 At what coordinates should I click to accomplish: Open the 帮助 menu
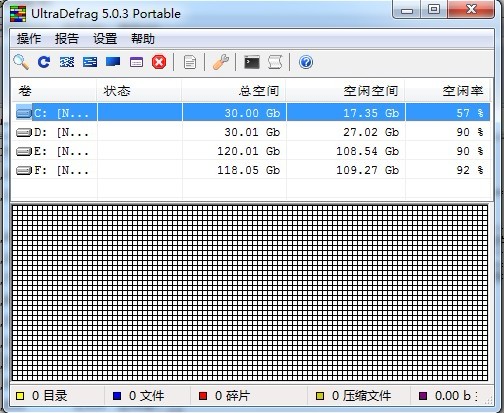coord(143,39)
